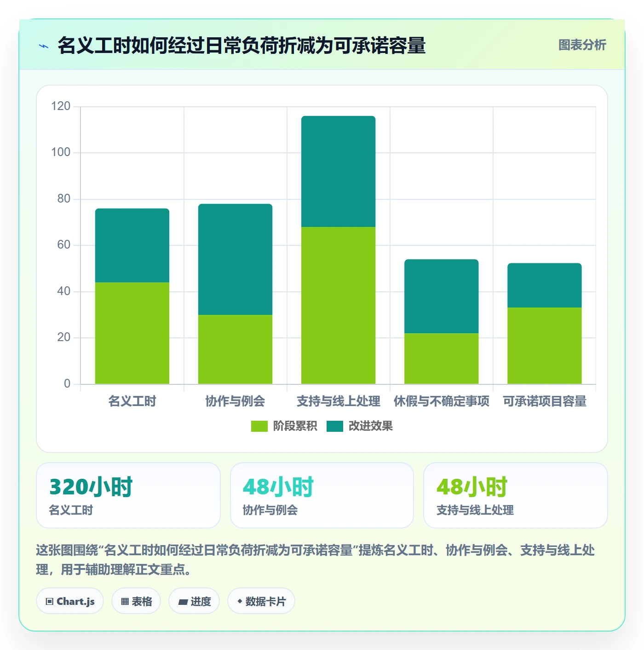Image resolution: width=644 pixels, height=650 pixels.
Task: Click the y-axis value 80
Action: [63, 199]
